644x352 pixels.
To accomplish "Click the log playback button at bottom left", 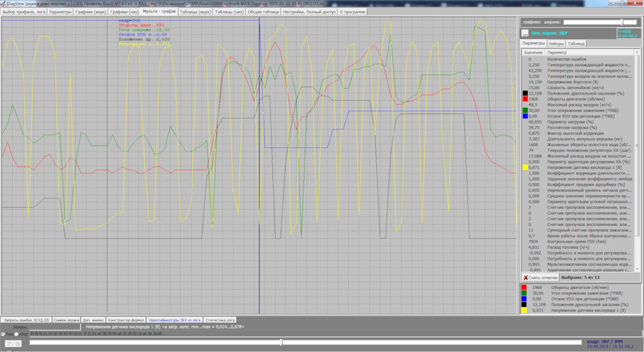I will point(13,343).
